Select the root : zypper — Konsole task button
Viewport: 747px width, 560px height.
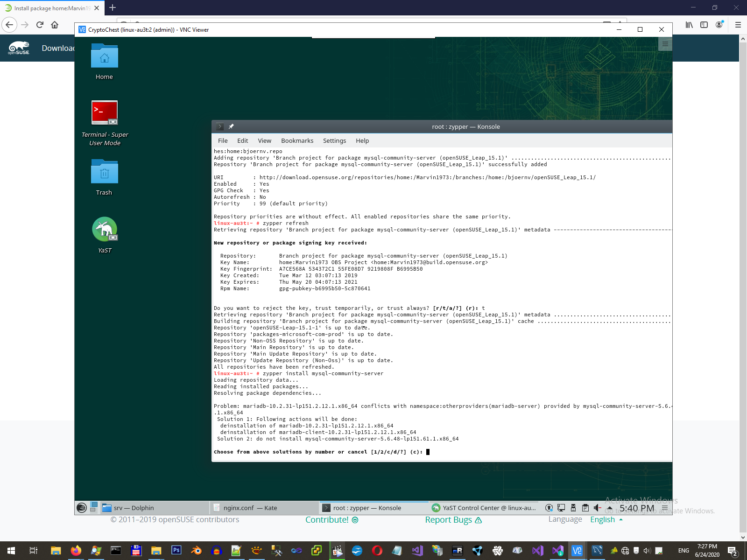click(374, 508)
